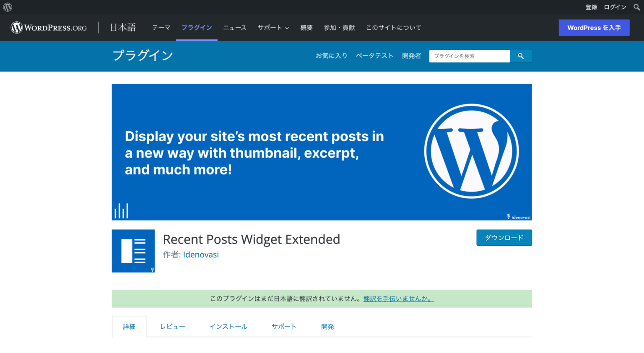Open the Idenovasi author link
This screenshot has width=644, height=353.
coord(201,254)
